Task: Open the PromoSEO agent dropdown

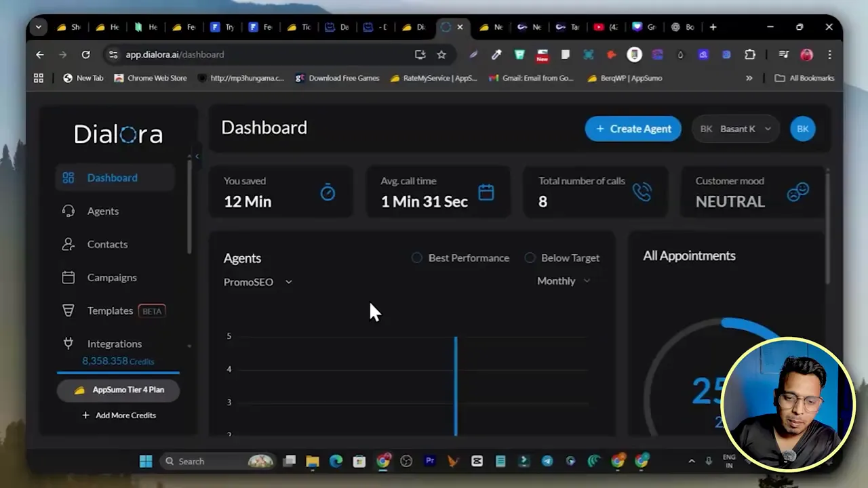Action: point(258,282)
